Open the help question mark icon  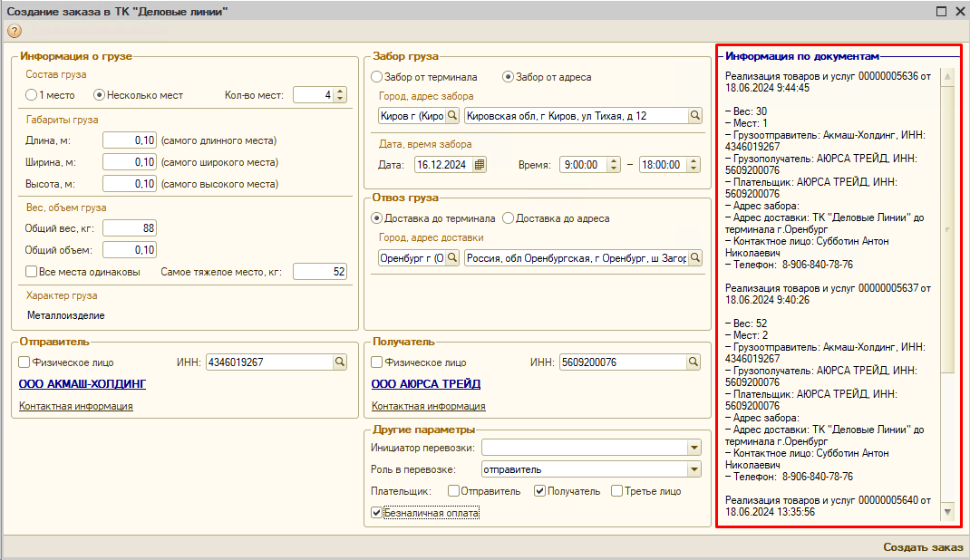pos(15,30)
